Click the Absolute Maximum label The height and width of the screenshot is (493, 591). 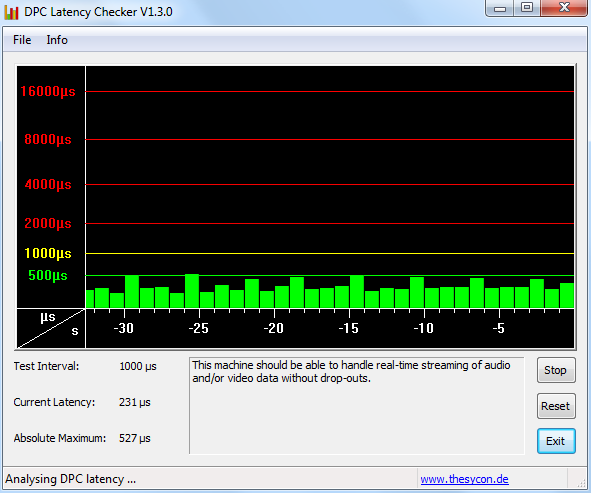60,438
